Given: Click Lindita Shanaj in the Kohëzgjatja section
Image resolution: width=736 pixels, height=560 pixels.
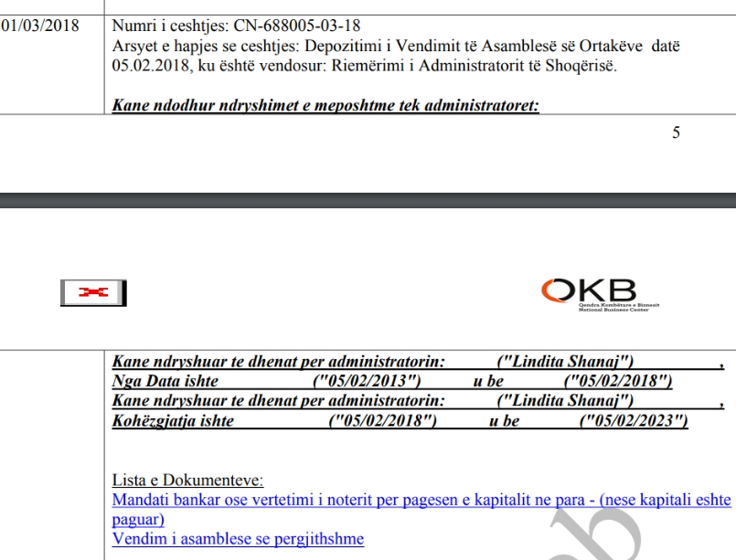Looking at the screenshot, I should coord(563,400).
